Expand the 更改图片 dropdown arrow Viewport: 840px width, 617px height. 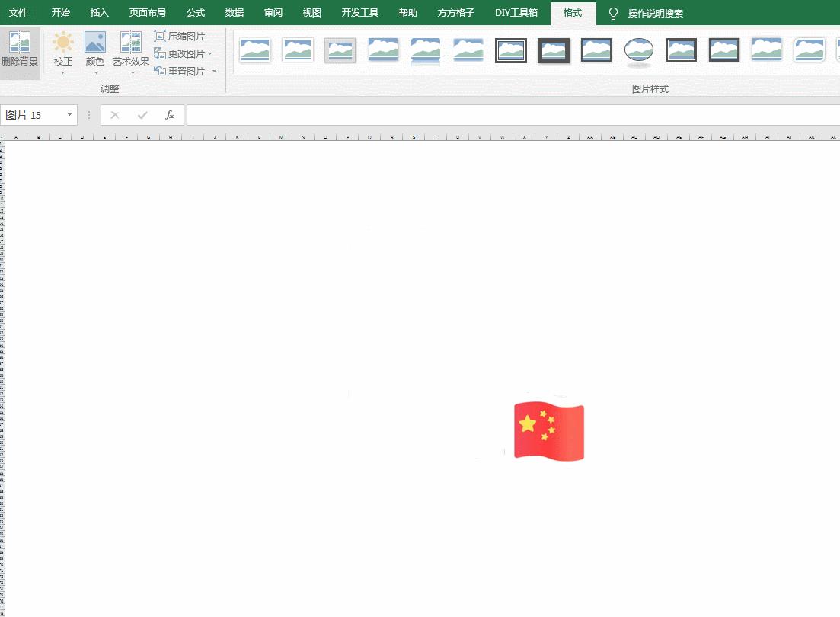pyautogui.click(x=210, y=53)
